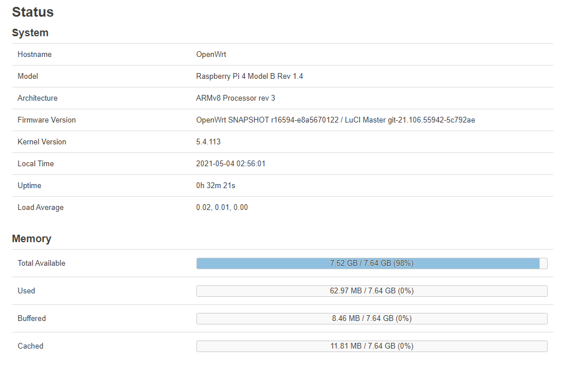Click the Total Available label

41,263
